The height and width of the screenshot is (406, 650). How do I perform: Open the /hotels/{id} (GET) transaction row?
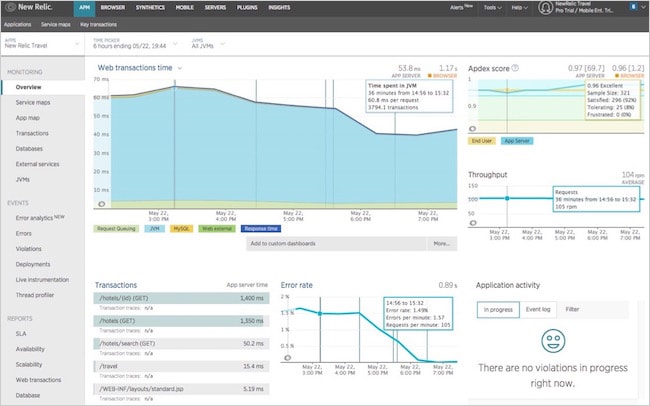coord(181,298)
